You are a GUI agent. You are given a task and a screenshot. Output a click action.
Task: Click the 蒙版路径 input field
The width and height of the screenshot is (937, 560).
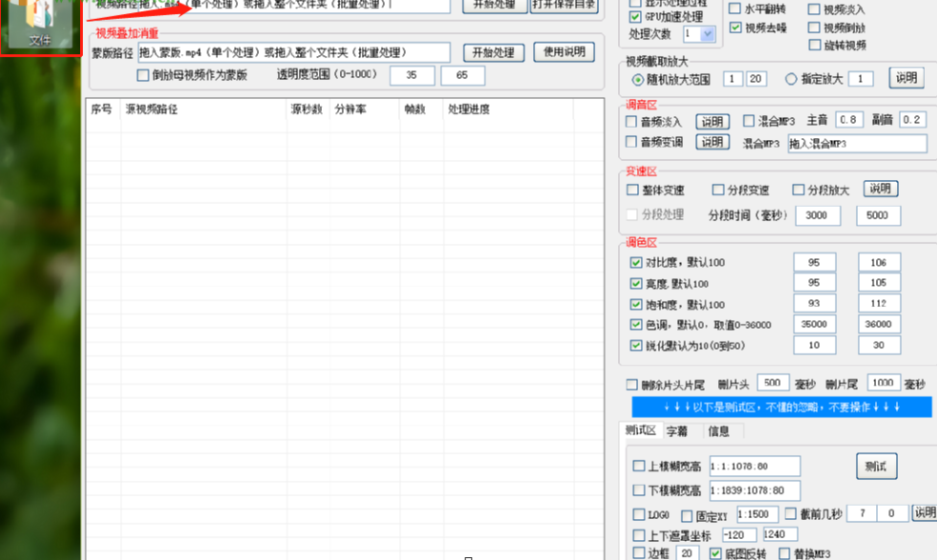293,52
